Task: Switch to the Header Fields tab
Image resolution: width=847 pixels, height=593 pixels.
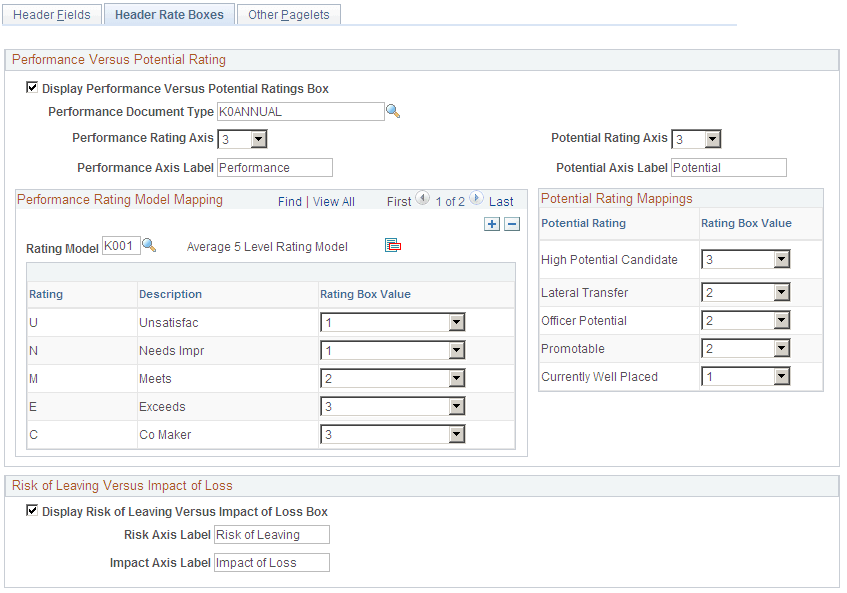Action: 51,14
